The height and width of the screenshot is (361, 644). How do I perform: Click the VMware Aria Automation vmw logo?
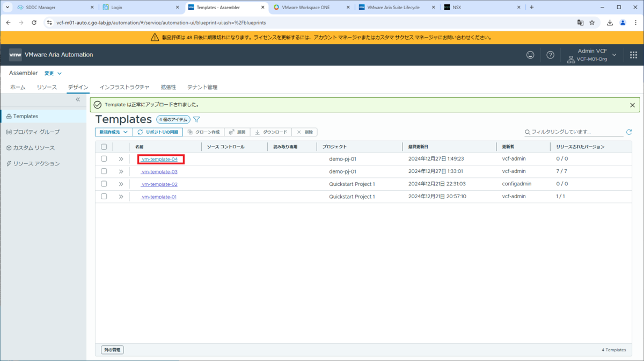click(x=16, y=55)
